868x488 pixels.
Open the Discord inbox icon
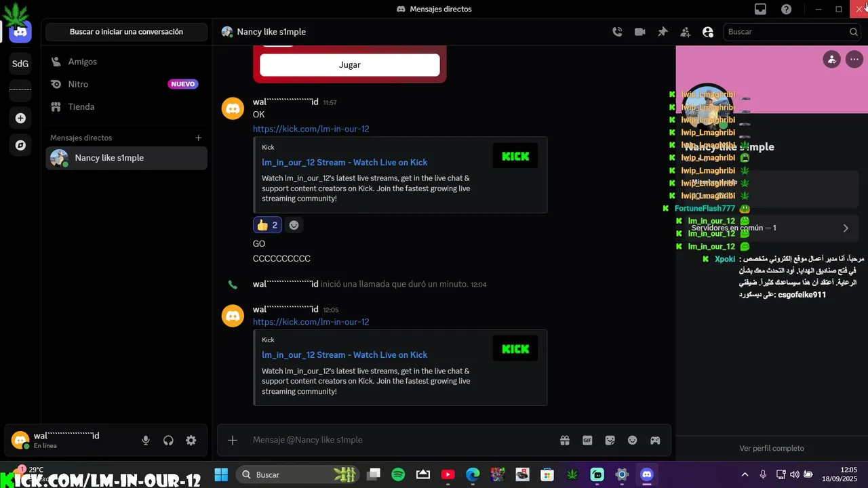[x=760, y=9]
